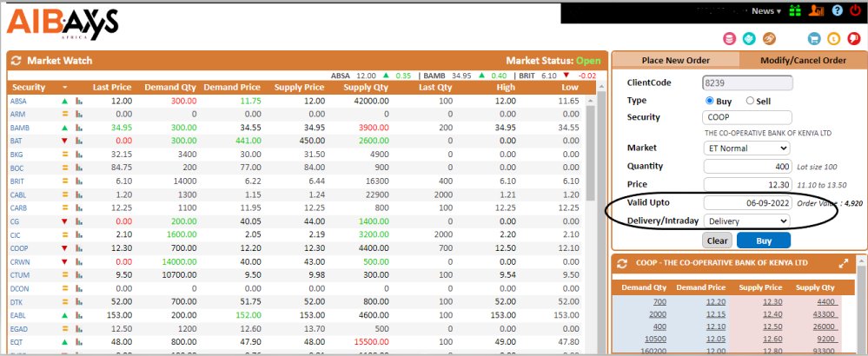Expand the COOP depth panel to full size
Image resolution: width=868 pixels, height=356 pixels.
coord(843,264)
